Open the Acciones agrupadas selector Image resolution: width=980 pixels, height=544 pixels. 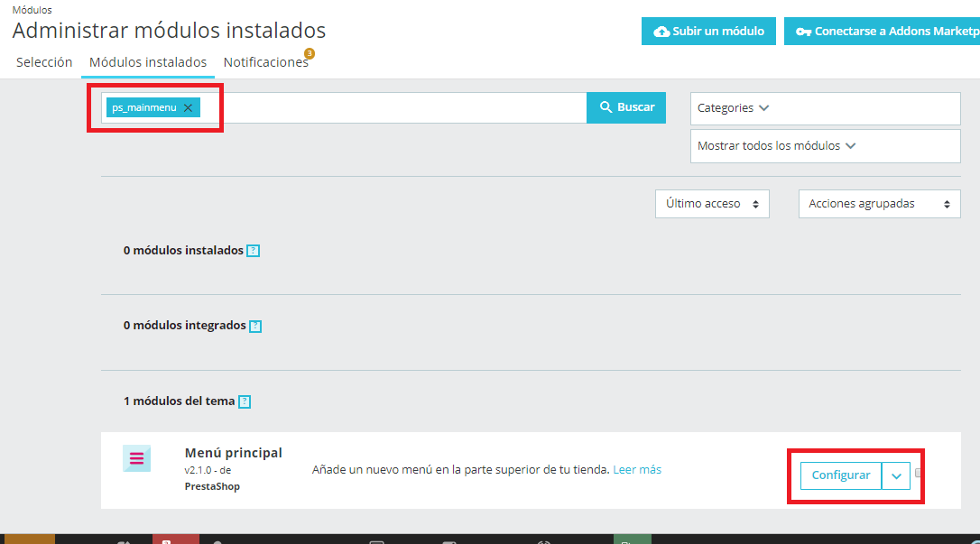pos(879,204)
